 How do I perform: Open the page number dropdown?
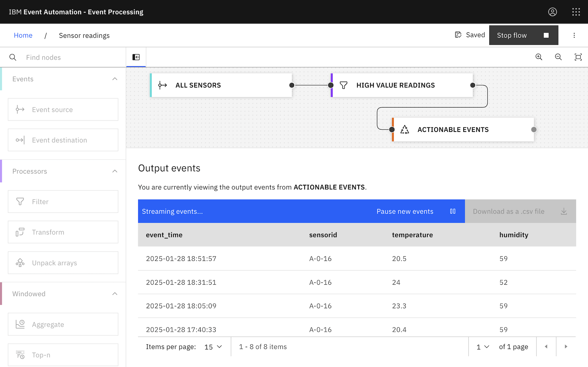pyautogui.click(x=483, y=347)
